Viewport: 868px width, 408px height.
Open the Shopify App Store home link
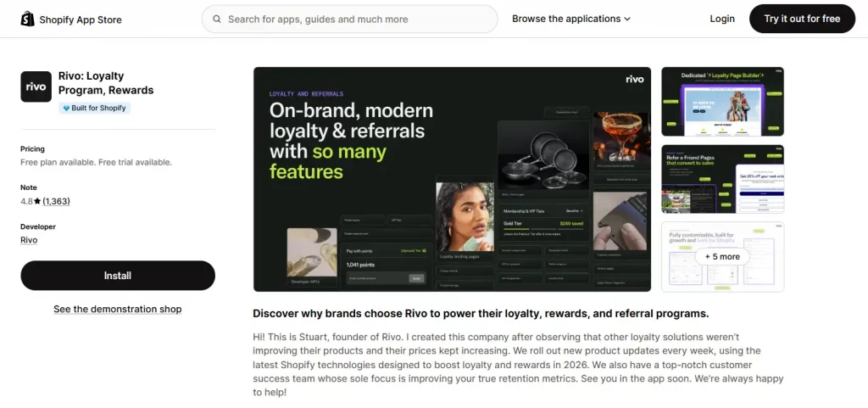pyautogui.click(x=71, y=20)
